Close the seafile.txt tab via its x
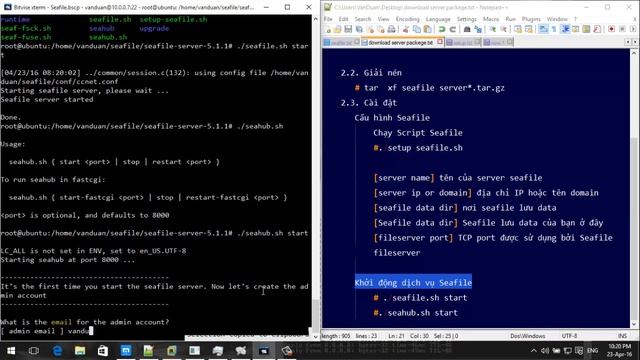This screenshot has height=360, width=640. (x=357, y=42)
